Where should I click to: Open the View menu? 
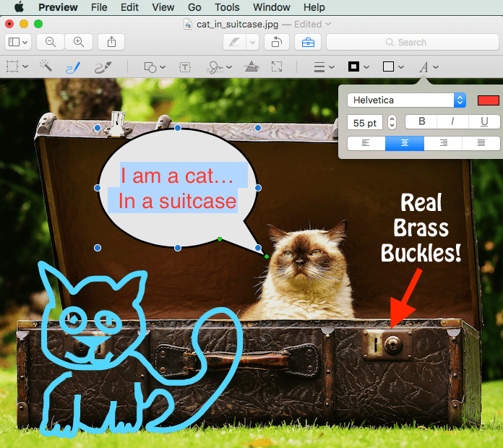163,7
